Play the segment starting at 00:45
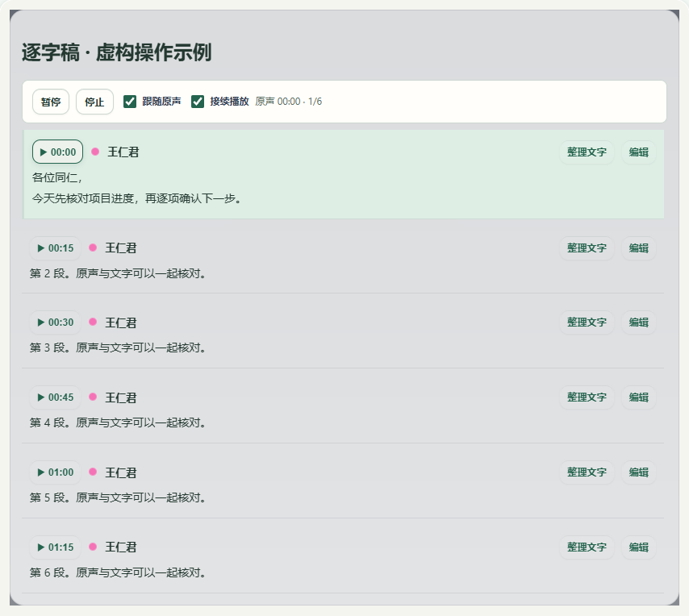This screenshot has width=689, height=616. [x=56, y=397]
